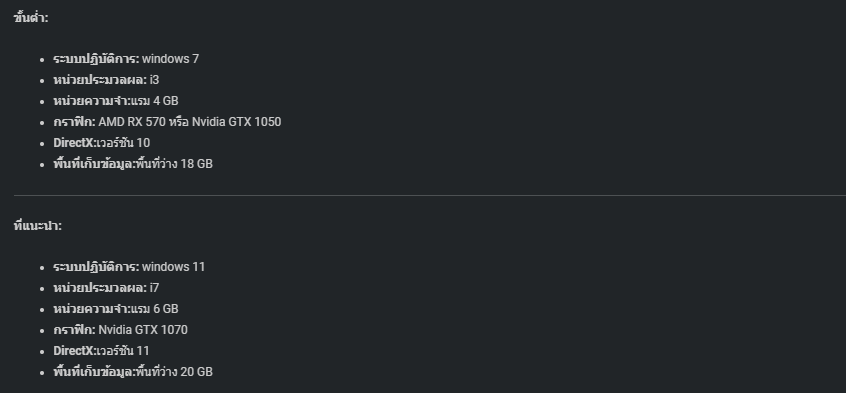Screen dimensions: 846x393
Task: Select the DirectX เวอร์ชัน 10 line
Action: [101, 143]
